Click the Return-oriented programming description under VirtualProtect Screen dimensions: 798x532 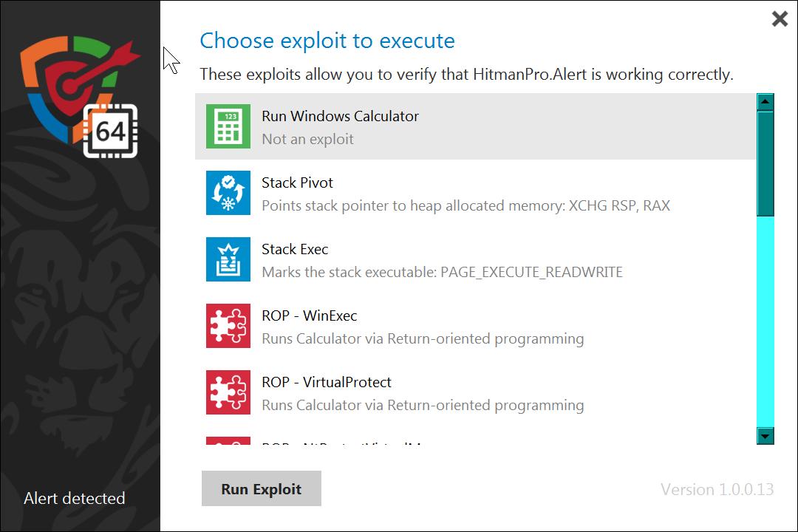point(423,405)
